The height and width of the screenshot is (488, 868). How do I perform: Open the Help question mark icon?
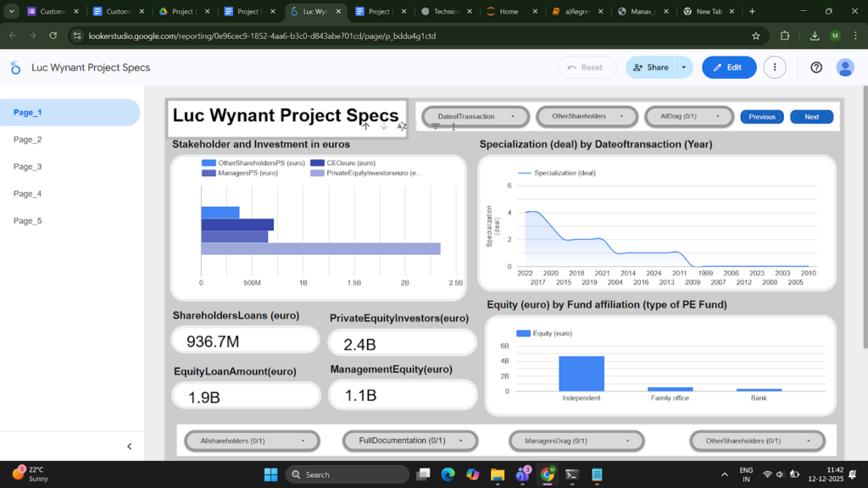(816, 68)
